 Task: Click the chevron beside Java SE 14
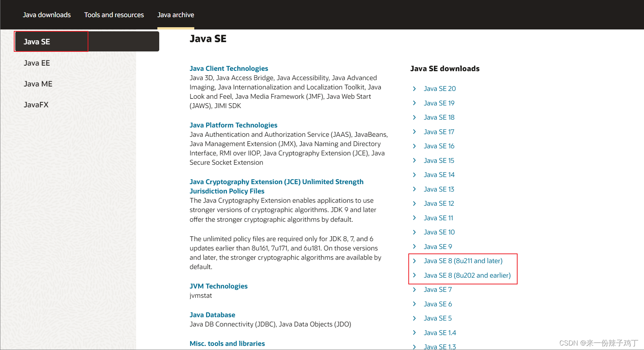414,175
